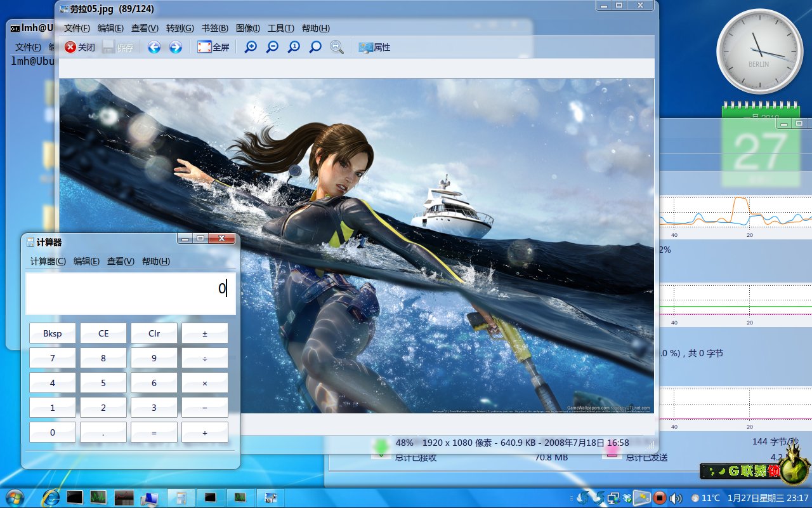Image resolution: width=812 pixels, height=508 pixels.
Task: Switch to the image viewer taskbar button
Action: click(271, 497)
